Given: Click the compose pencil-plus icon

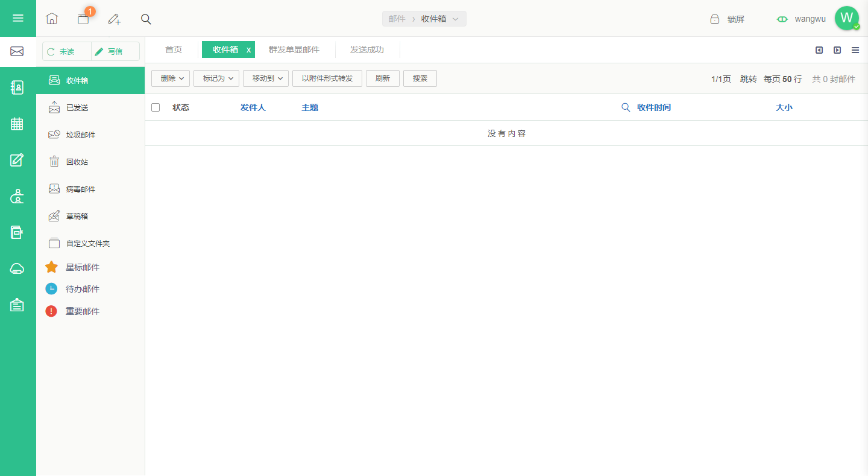Looking at the screenshot, I should [114, 19].
